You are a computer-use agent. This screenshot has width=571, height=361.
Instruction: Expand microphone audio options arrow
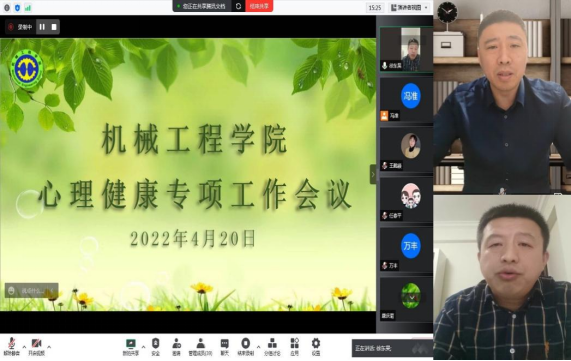pyautogui.click(x=24, y=347)
